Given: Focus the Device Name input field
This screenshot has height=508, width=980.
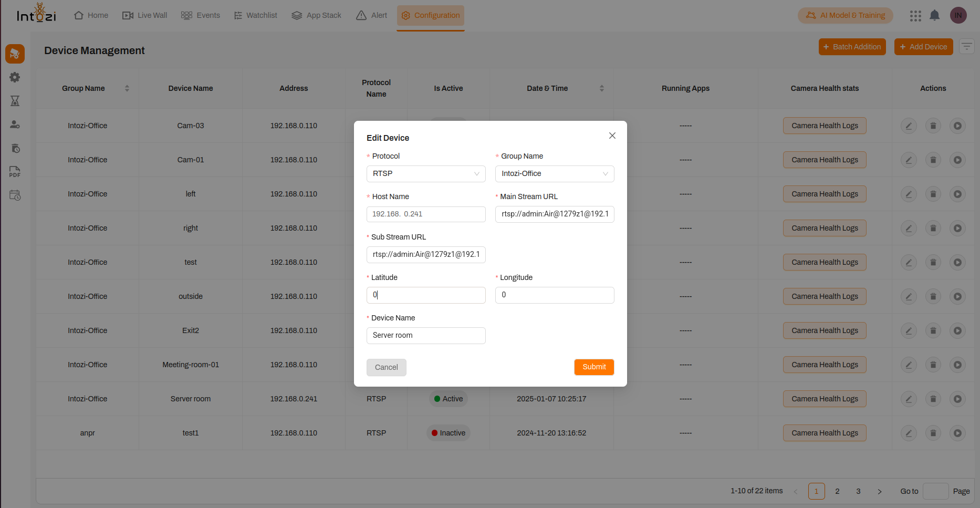Looking at the screenshot, I should (x=425, y=336).
